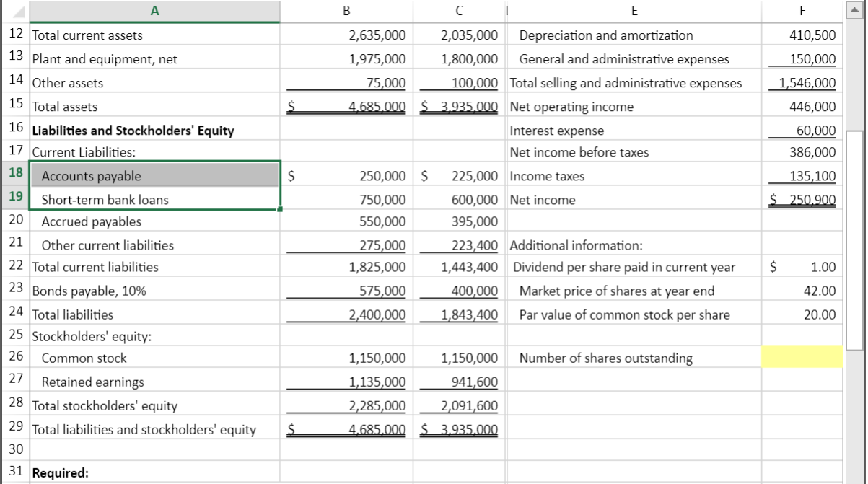Select the yellow Number of shares cell
The width and height of the screenshot is (868, 484).
pos(802,357)
